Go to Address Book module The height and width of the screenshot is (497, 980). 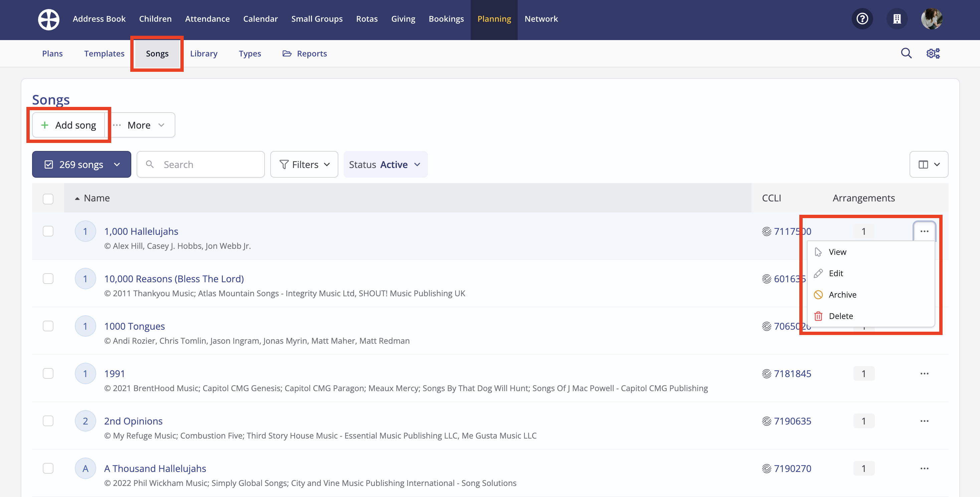[x=99, y=19]
